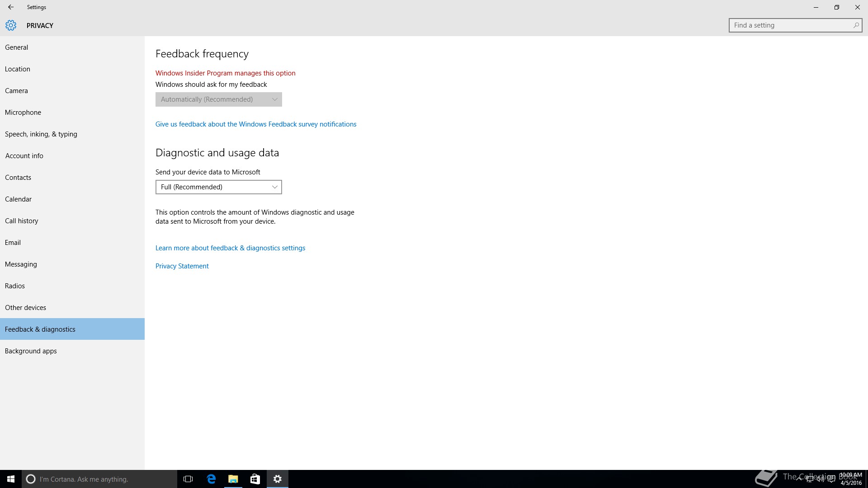Select the Email privacy section
The image size is (868, 488).
click(72, 243)
